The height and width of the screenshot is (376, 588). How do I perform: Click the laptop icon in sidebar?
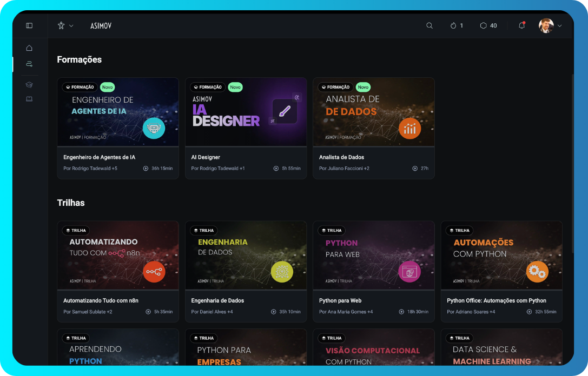tap(29, 99)
